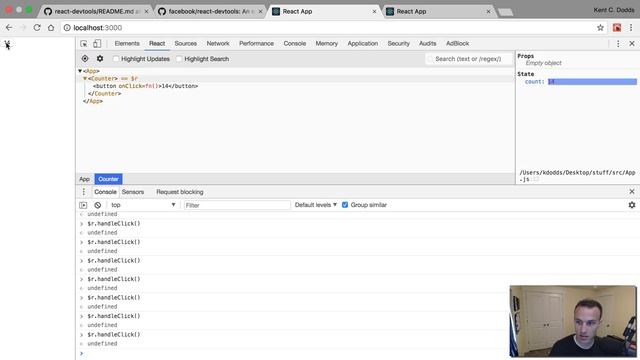Viewport: 640px width, 360px height.
Task: Close the active React App browser tab
Action: pyautogui.click(x=374, y=11)
